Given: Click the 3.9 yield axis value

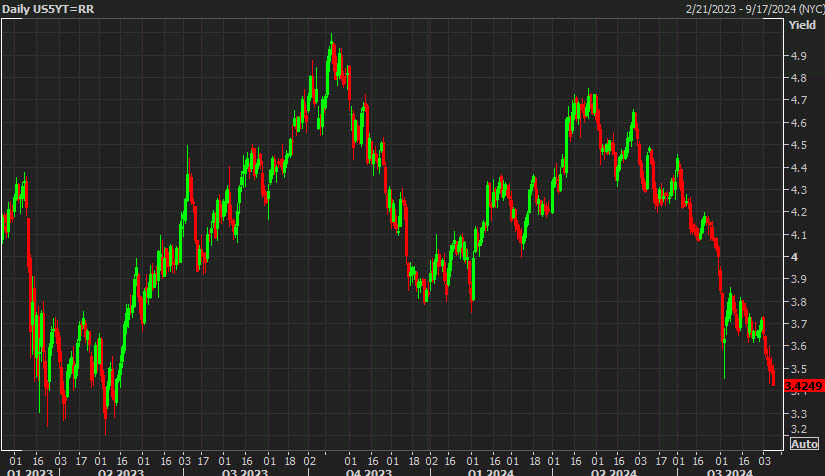Looking at the screenshot, I should (x=799, y=279).
